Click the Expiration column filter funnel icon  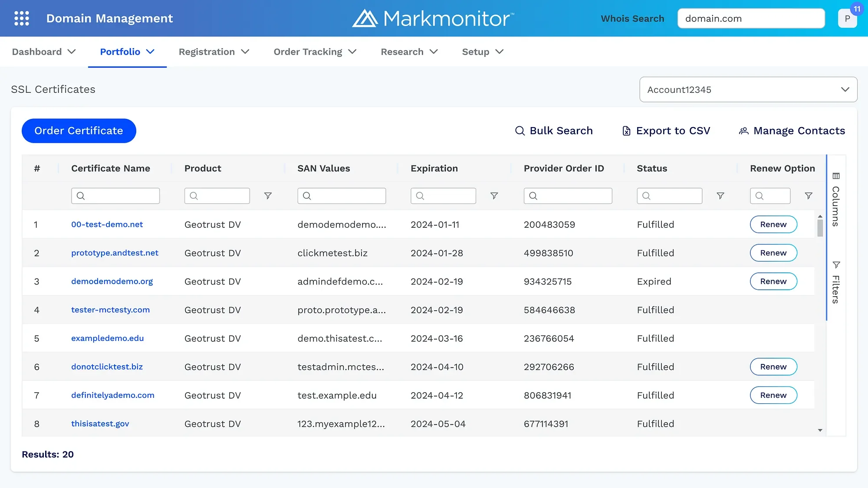494,196
